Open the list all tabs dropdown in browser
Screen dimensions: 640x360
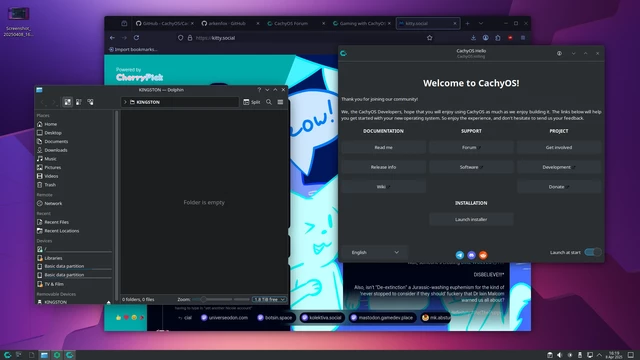pos(481,24)
